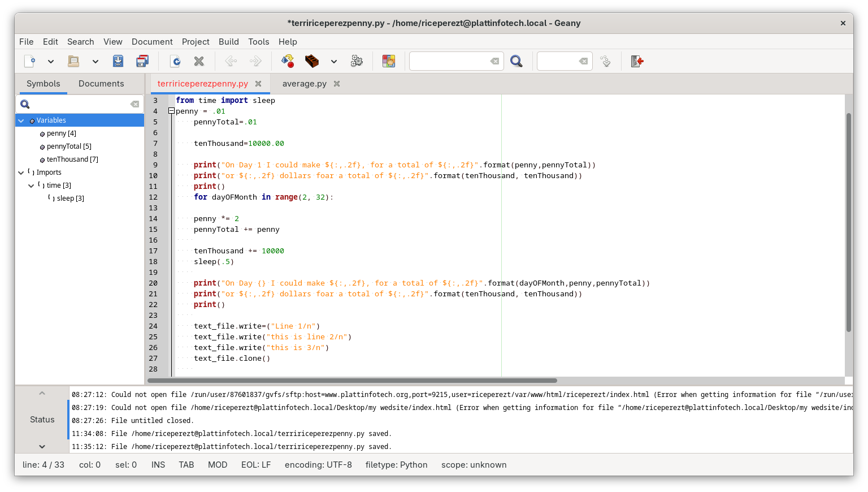Click the 'File untitled closed.' status message
868x492 pixels.
click(133, 421)
